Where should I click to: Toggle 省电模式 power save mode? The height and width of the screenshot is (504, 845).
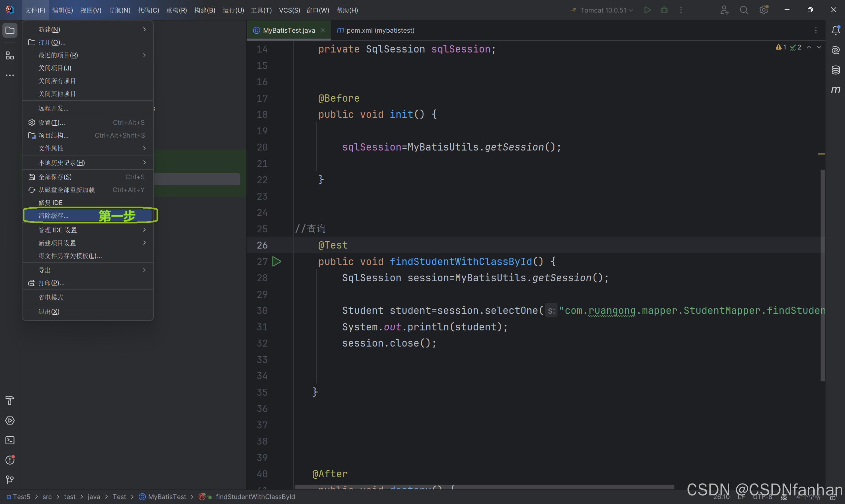51,297
